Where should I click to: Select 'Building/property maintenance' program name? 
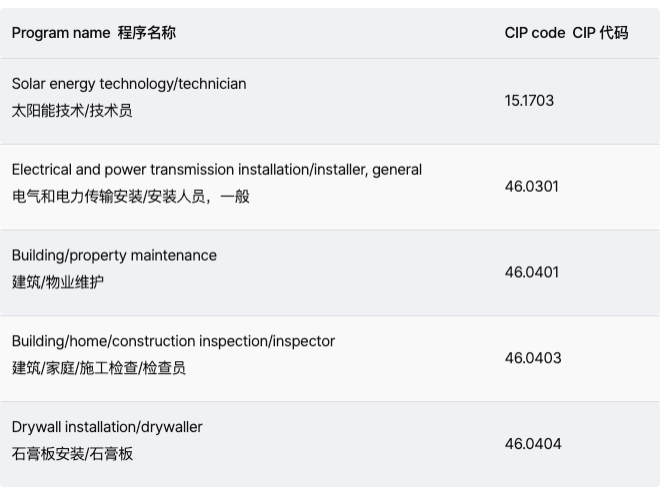114,256
